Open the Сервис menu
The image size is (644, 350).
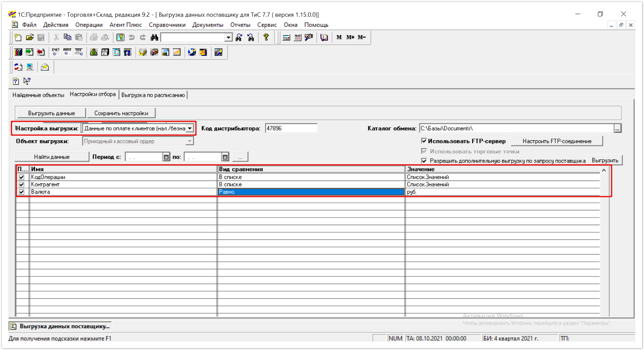tap(267, 25)
